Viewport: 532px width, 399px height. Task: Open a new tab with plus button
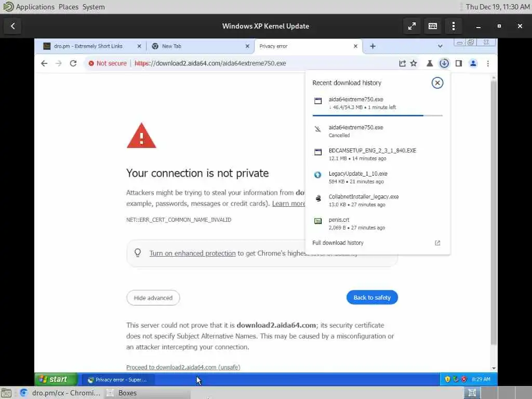[x=373, y=46]
